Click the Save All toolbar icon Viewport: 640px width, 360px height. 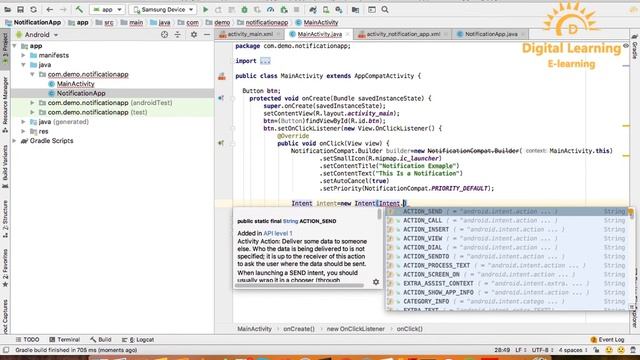tap(20, 9)
